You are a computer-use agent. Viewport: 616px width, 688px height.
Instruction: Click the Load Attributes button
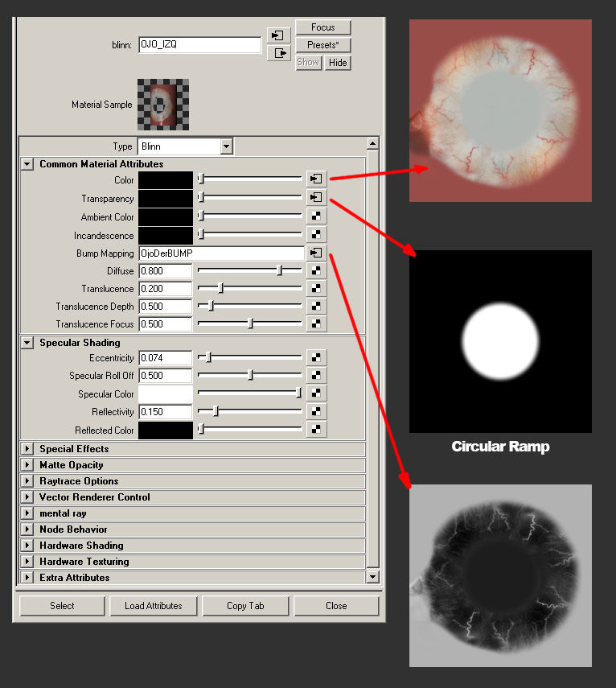[x=154, y=605]
